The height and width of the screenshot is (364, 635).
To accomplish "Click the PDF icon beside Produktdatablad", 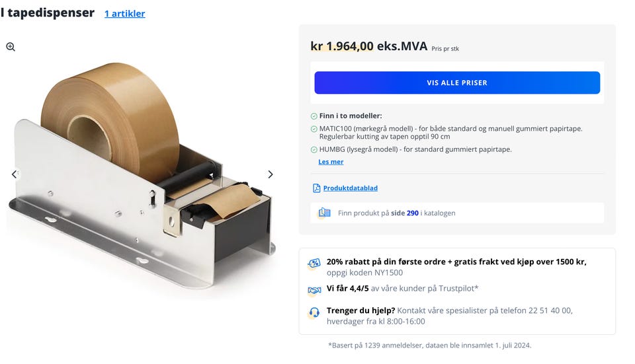I will (316, 188).
